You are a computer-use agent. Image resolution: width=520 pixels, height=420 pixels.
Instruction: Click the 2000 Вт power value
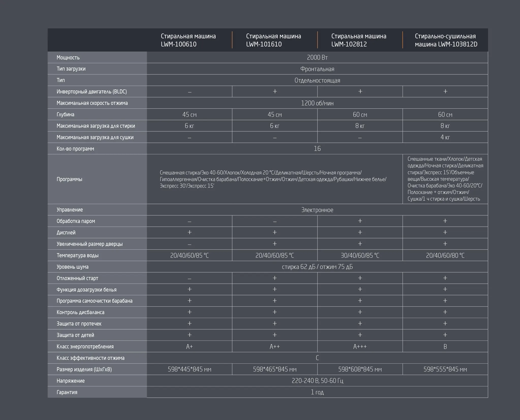tap(317, 58)
